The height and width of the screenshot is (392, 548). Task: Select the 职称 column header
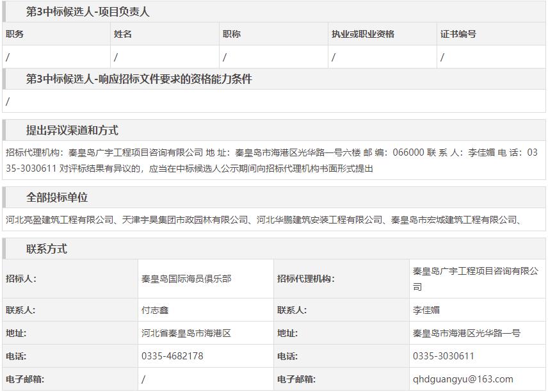click(x=232, y=34)
